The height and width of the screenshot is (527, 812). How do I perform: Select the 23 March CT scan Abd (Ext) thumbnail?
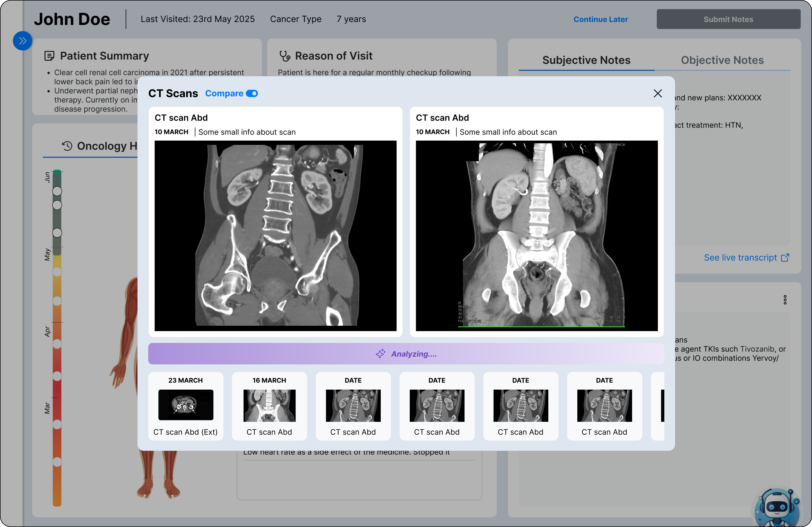[186, 406]
